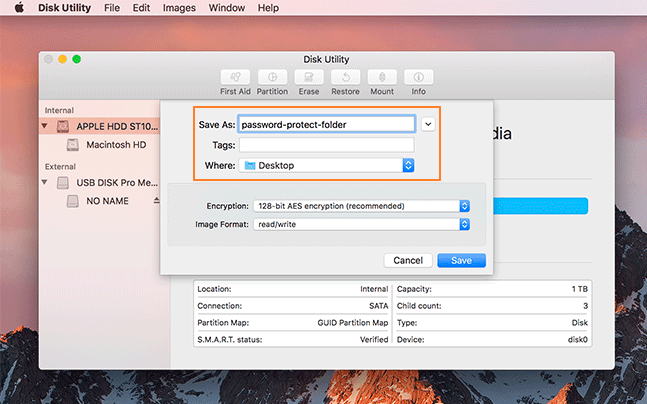Open the Image Format dropdown

tap(361, 224)
